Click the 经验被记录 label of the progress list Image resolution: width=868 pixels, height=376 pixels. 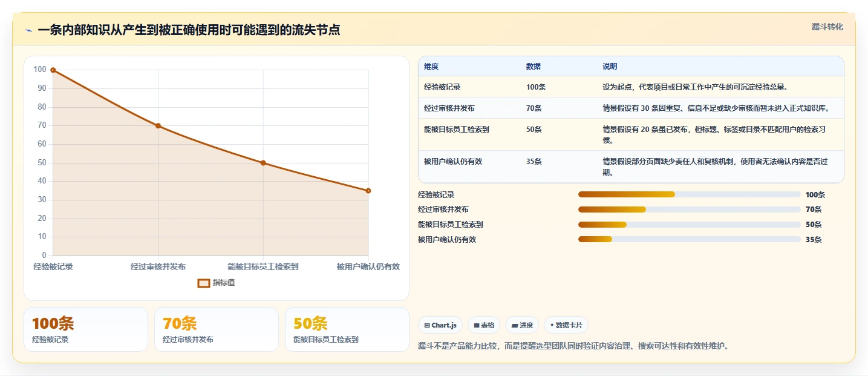[436, 195]
